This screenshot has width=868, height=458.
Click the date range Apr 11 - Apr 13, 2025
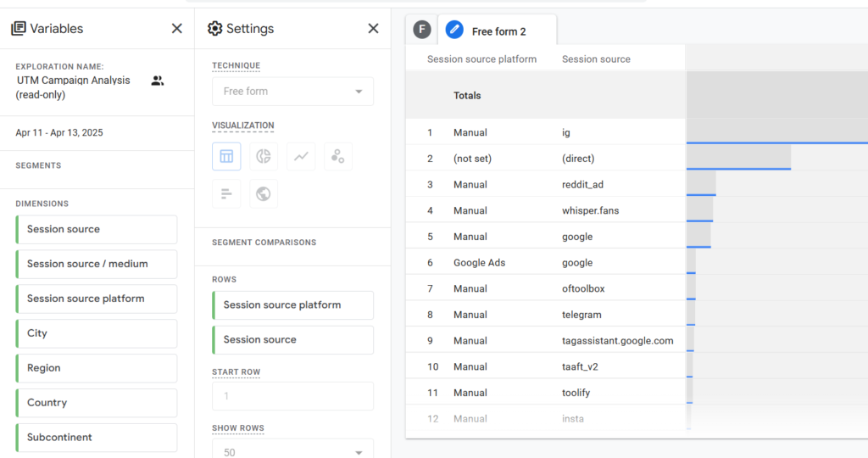tap(59, 132)
